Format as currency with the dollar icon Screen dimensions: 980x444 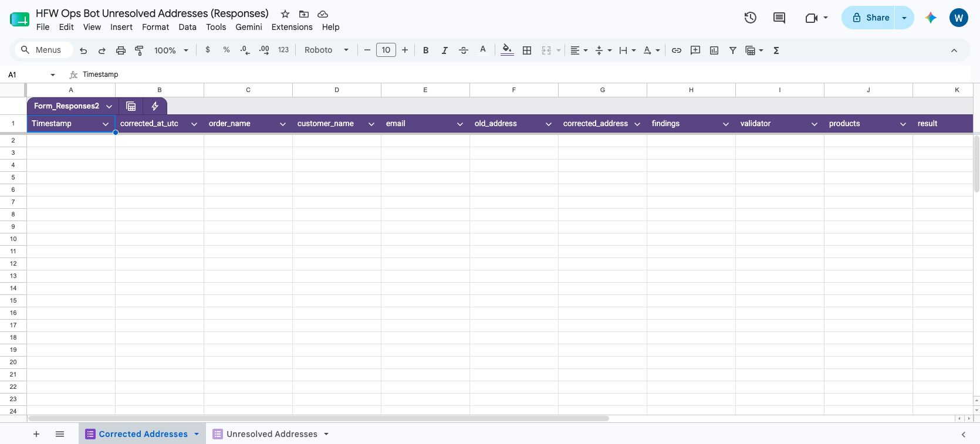pyautogui.click(x=208, y=50)
